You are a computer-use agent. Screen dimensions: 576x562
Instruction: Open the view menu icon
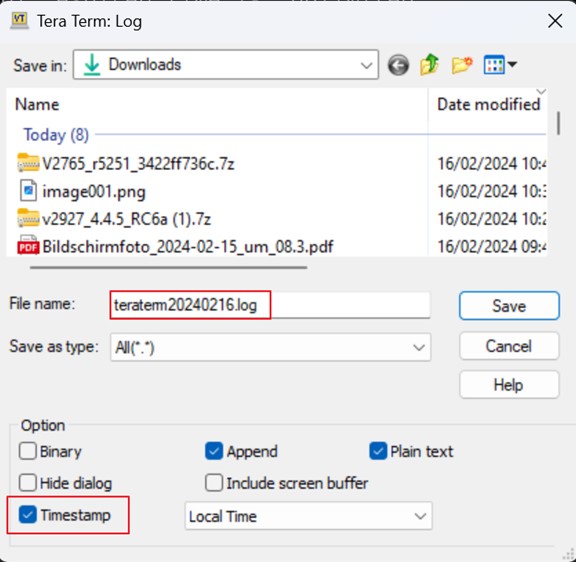click(x=500, y=65)
